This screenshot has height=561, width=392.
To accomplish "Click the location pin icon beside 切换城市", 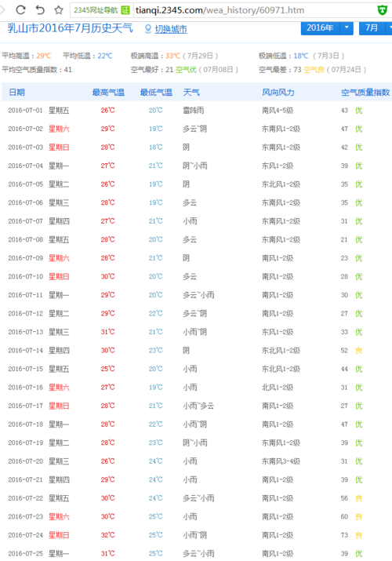I will point(148,29).
